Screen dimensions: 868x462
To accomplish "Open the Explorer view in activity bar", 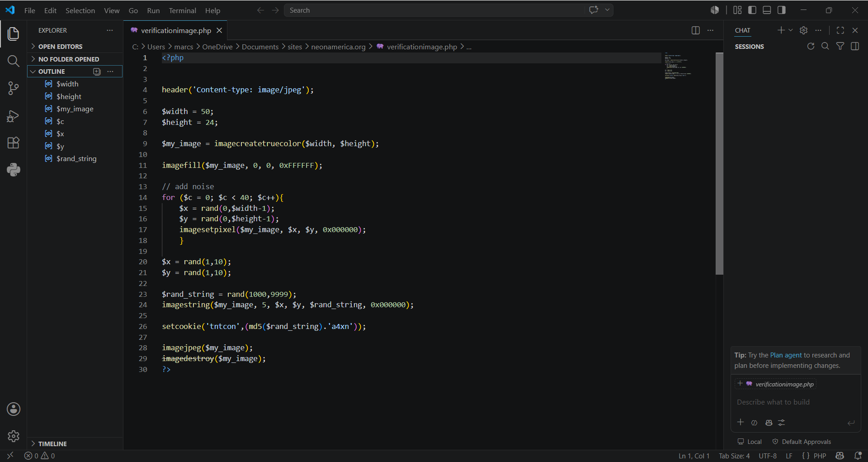I will pyautogui.click(x=14, y=34).
